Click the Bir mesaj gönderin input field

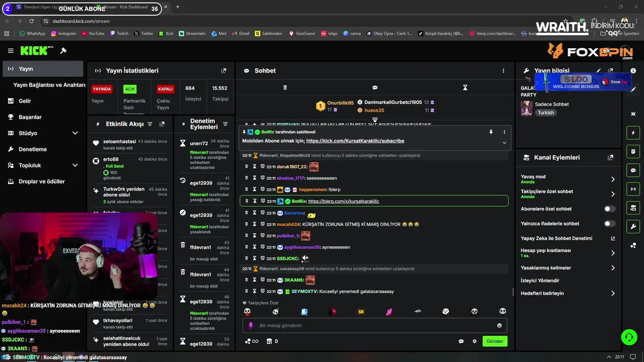(x=375, y=325)
